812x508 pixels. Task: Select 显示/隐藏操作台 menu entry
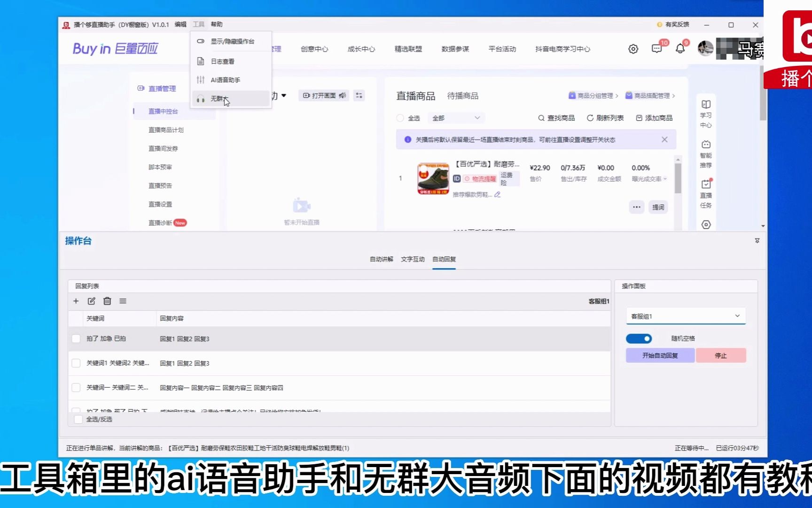click(231, 41)
